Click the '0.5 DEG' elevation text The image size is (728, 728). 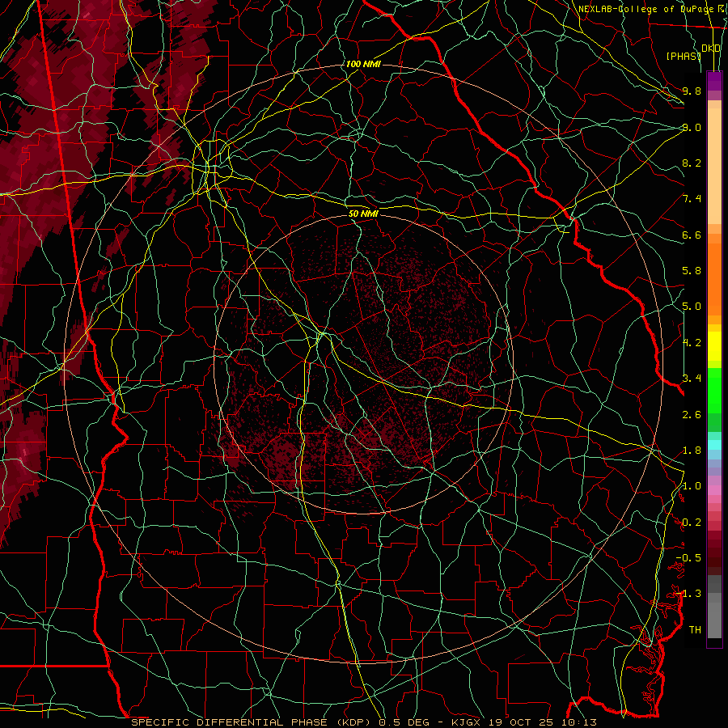404,722
